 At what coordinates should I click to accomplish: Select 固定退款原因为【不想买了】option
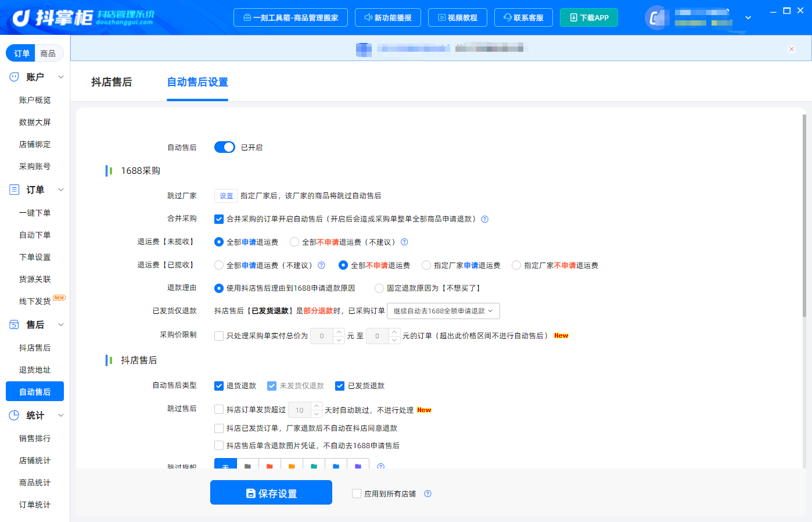379,288
